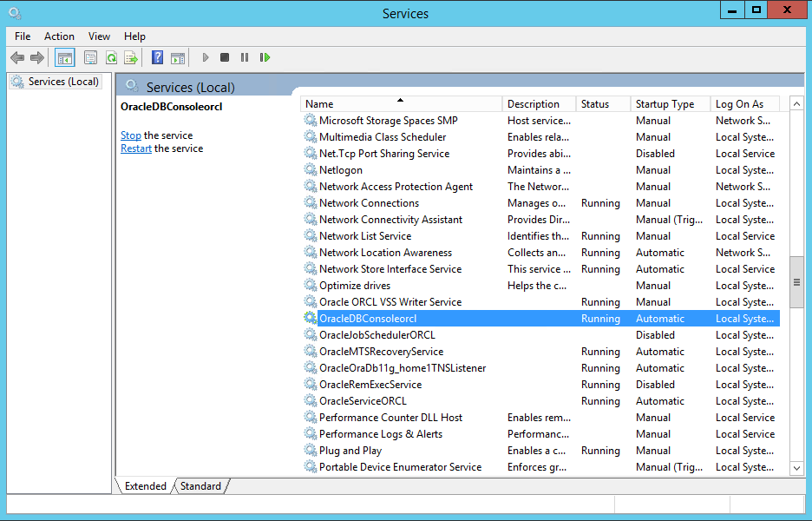The width and height of the screenshot is (812, 521).
Task: Click gear icon beside Performance Logs & Alerts
Action: [x=311, y=433]
